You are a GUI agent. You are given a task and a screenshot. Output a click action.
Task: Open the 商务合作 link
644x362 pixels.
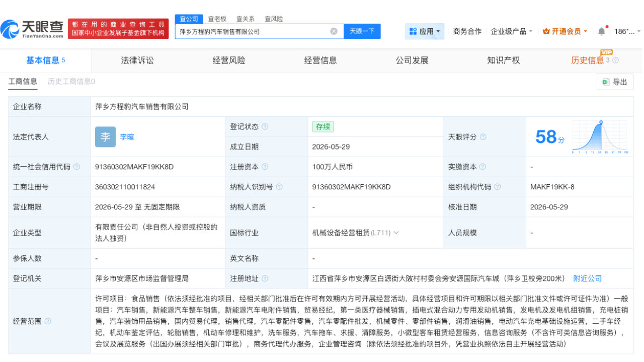pyautogui.click(x=467, y=31)
